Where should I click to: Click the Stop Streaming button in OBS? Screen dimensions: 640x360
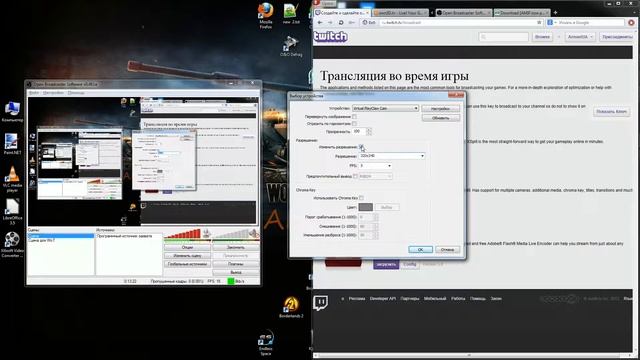pyautogui.click(x=236, y=247)
